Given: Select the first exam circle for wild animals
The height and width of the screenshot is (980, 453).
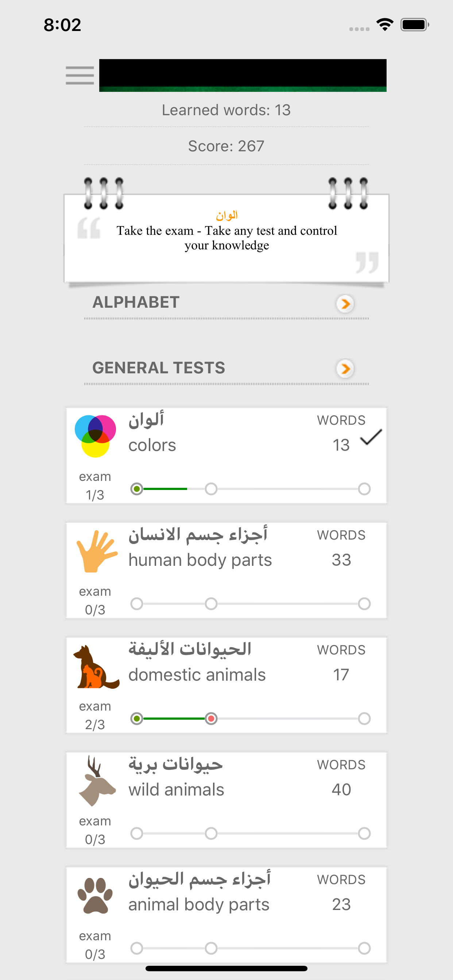Looking at the screenshot, I should [137, 833].
